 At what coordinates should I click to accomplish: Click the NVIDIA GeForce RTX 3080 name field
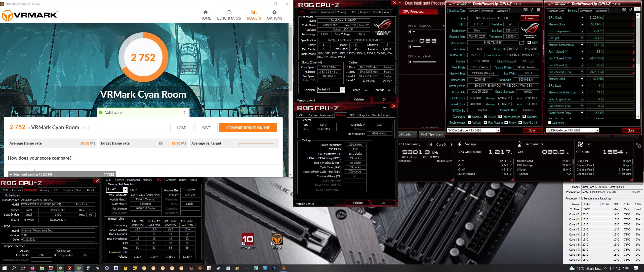492,18
